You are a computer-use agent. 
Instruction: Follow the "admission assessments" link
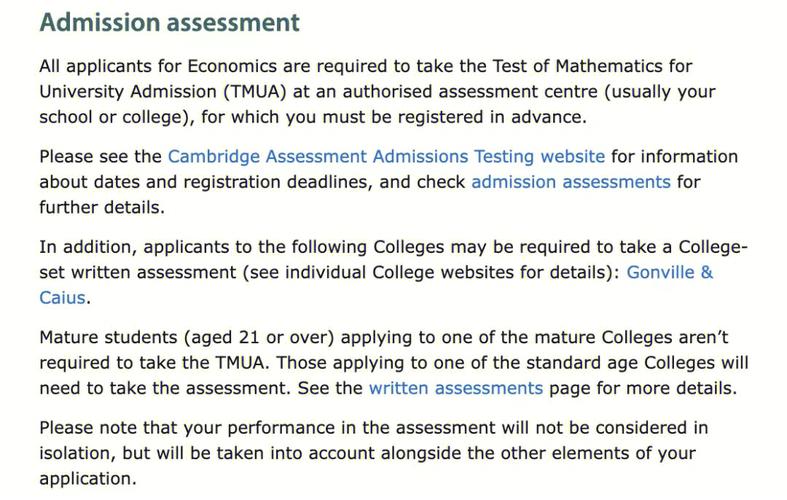(570, 182)
